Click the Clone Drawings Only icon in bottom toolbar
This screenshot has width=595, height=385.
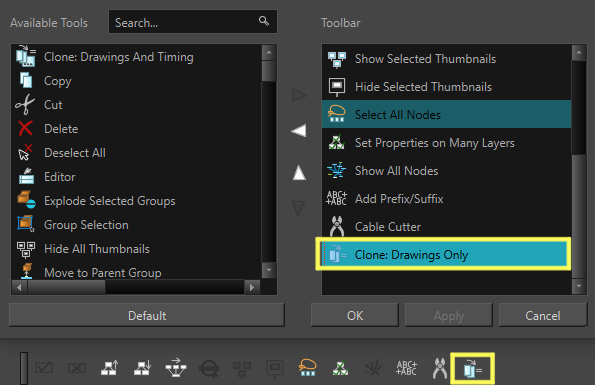tap(472, 369)
